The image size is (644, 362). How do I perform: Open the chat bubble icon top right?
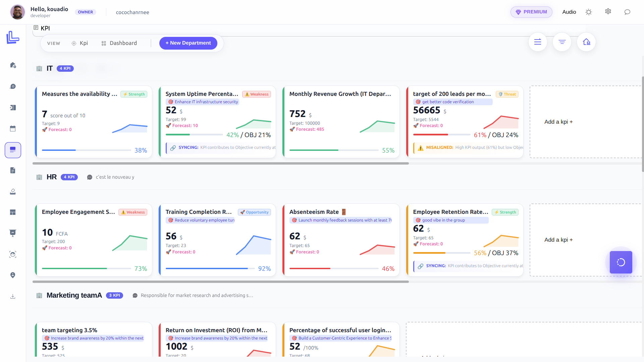[627, 12]
